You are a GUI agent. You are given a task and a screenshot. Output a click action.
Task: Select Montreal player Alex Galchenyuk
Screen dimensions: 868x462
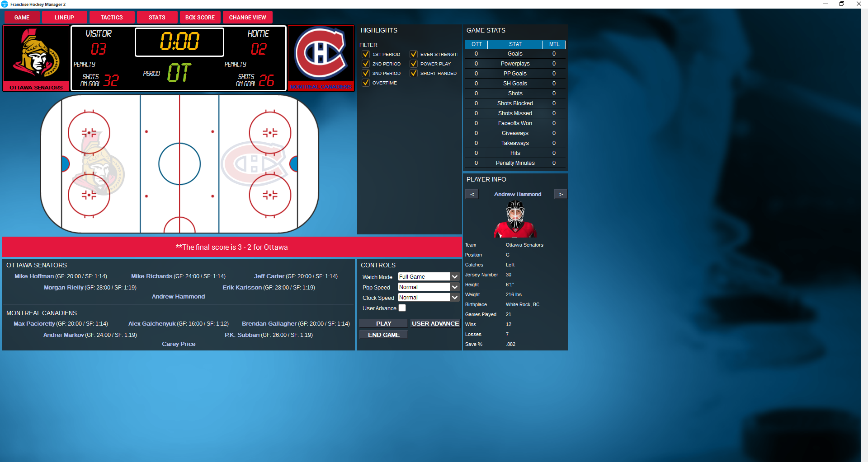pyautogui.click(x=152, y=324)
